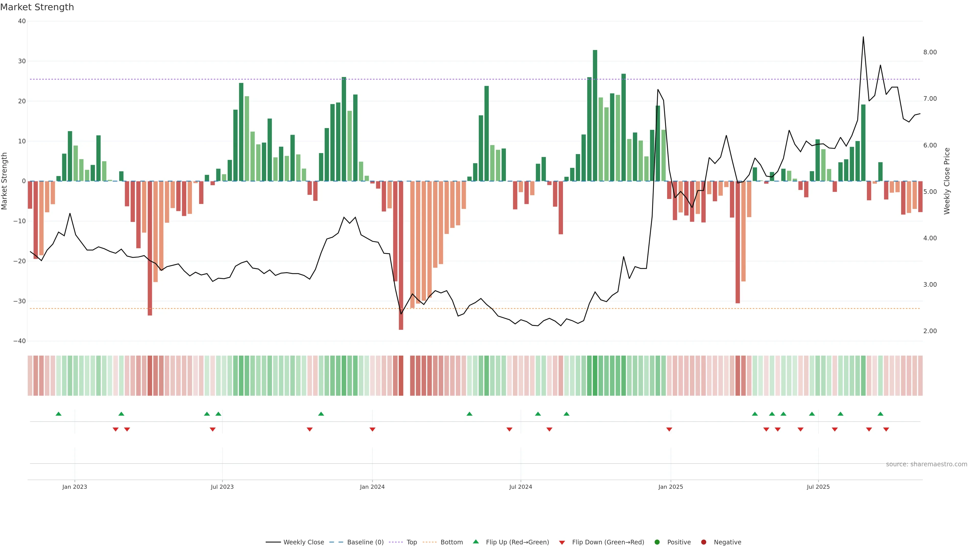
Task: Click the last red flip-down triangle marker
Action: point(886,429)
